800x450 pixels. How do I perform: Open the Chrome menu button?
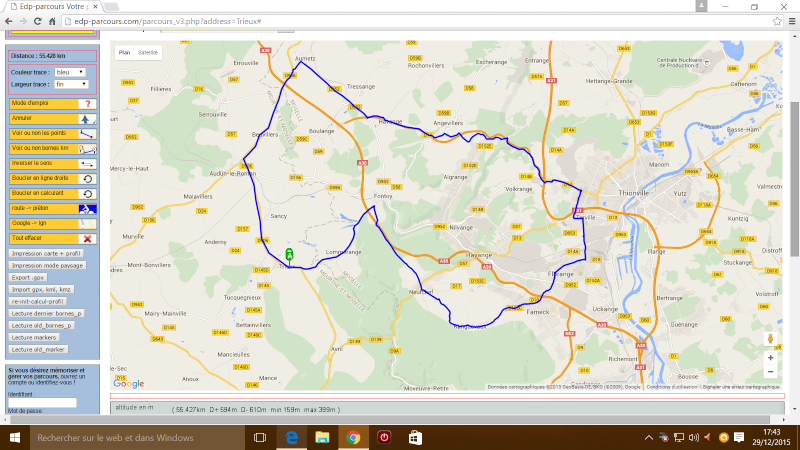pyautogui.click(x=792, y=21)
